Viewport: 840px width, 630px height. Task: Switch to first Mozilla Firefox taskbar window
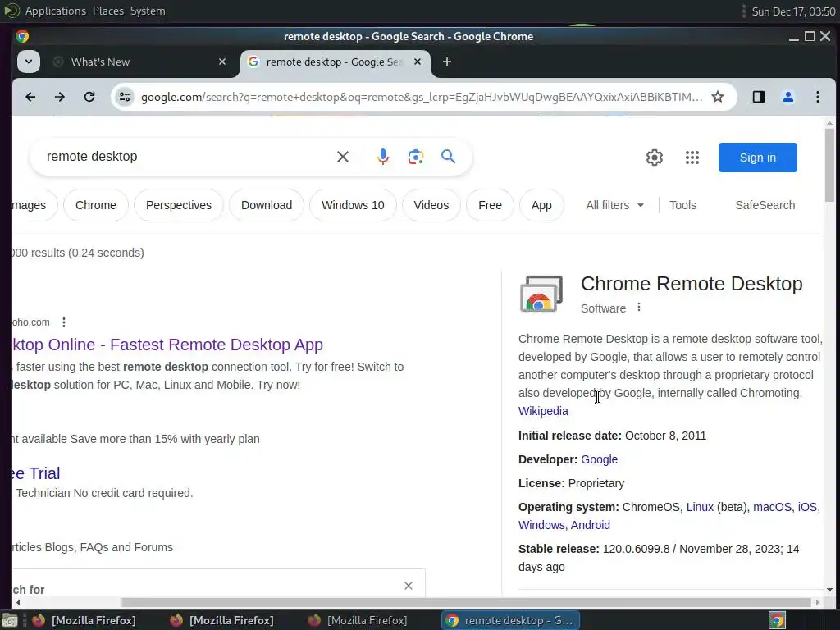point(84,620)
